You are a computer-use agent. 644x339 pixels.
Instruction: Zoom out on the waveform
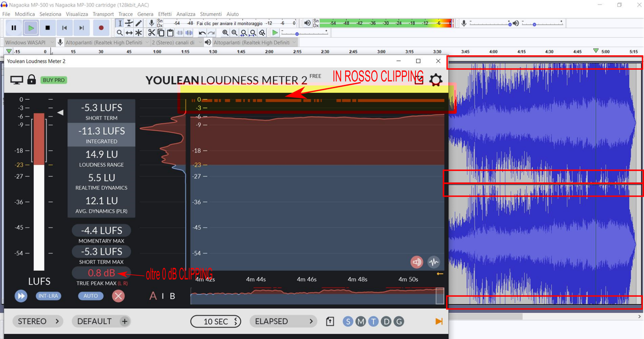[x=234, y=33]
